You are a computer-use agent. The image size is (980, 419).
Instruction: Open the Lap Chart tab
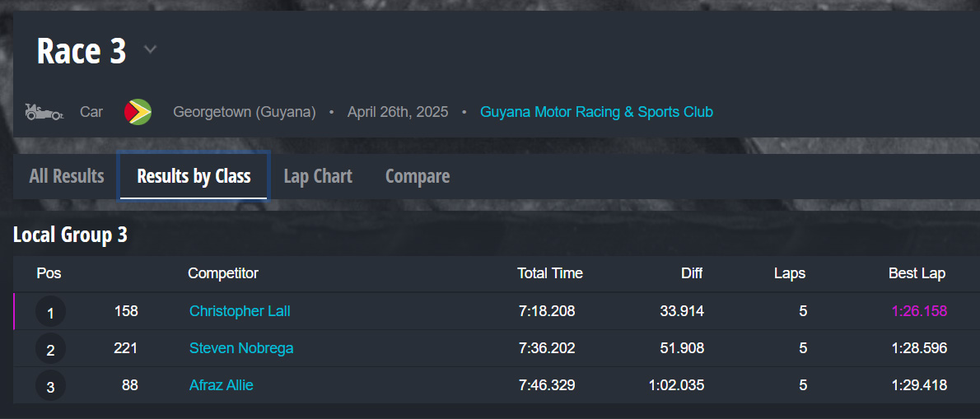pyautogui.click(x=318, y=176)
